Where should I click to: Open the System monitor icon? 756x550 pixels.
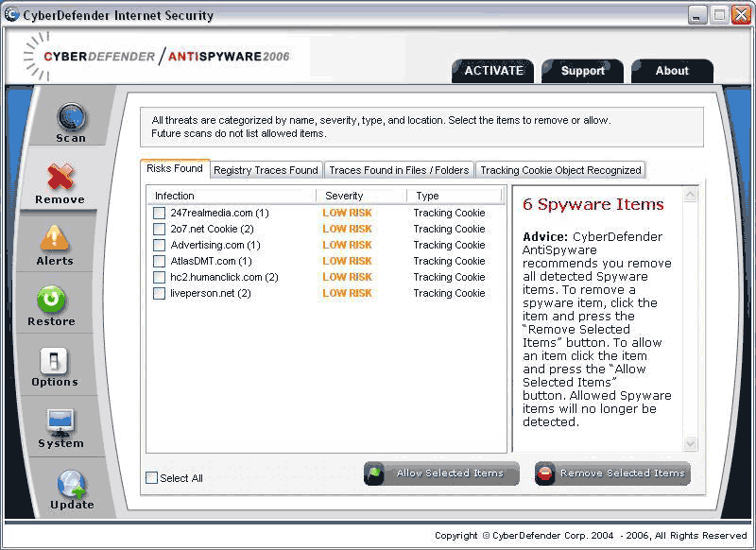[60, 421]
